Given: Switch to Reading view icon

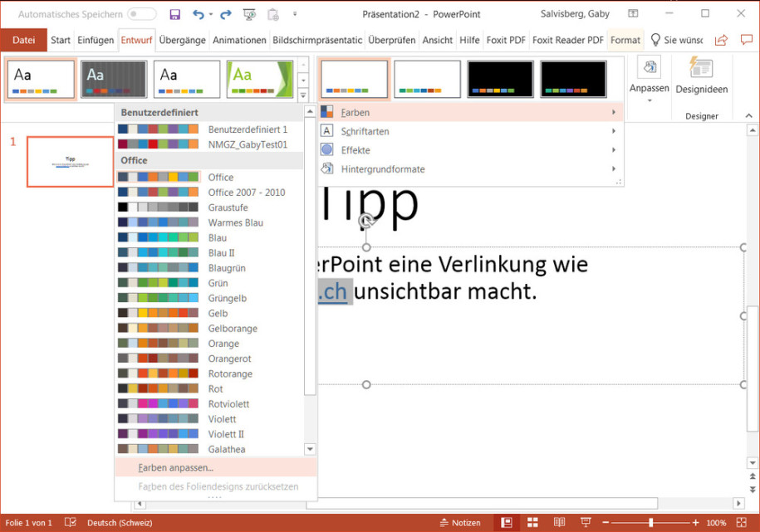Looking at the screenshot, I should 559,522.
